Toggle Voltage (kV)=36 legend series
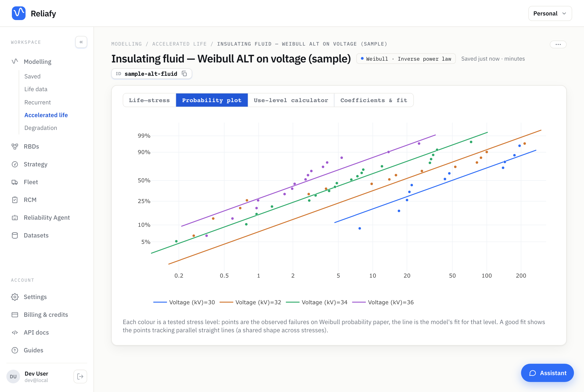584x392 pixels. click(383, 302)
